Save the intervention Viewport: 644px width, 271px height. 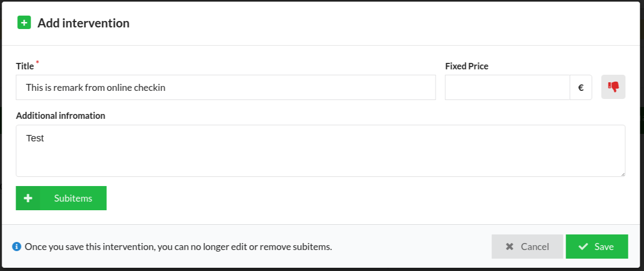point(597,247)
